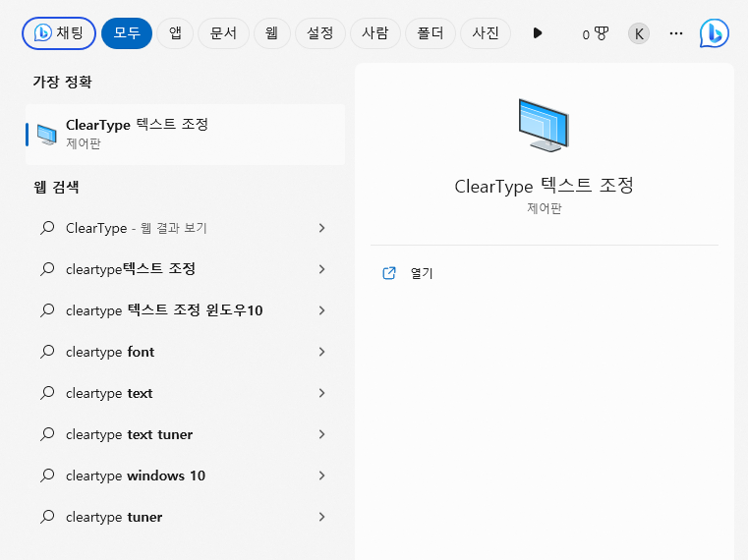Select cleartype텍스트 조정 web suggestion
Viewport: 748px width, 560px height.
[x=185, y=269]
